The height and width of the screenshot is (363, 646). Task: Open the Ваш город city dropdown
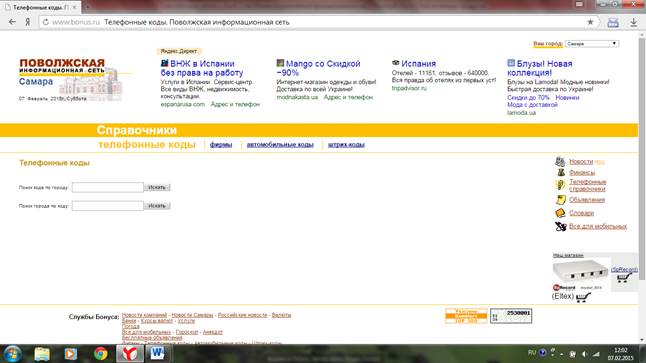click(592, 44)
